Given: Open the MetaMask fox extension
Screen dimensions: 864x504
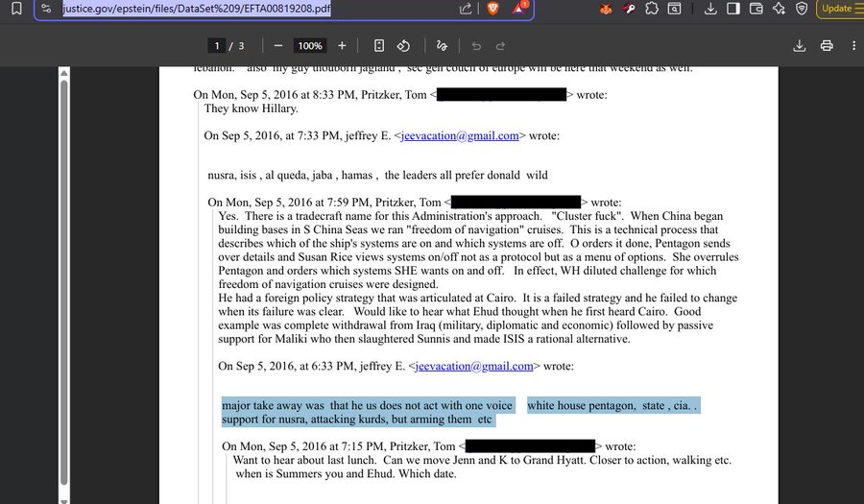Looking at the screenshot, I should click(606, 9).
